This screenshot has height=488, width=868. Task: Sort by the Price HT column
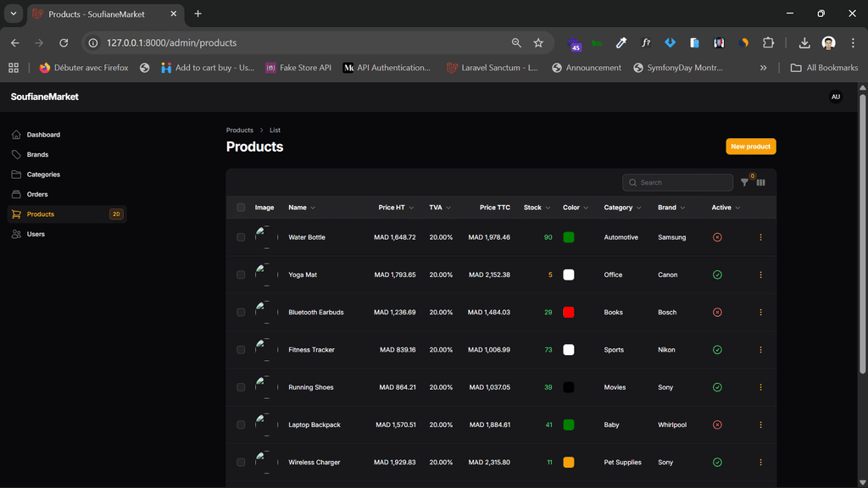pyautogui.click(x=395, y=208)
